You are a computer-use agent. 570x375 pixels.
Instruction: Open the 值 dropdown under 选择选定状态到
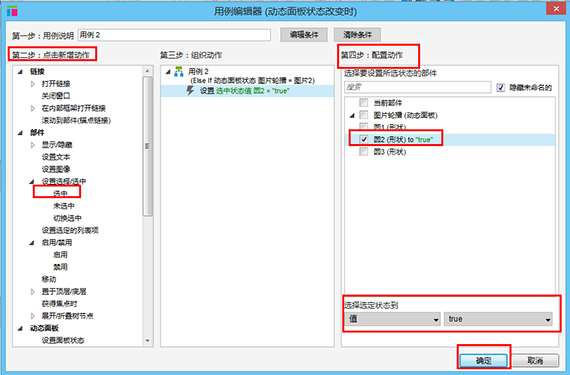click(392, 319)
